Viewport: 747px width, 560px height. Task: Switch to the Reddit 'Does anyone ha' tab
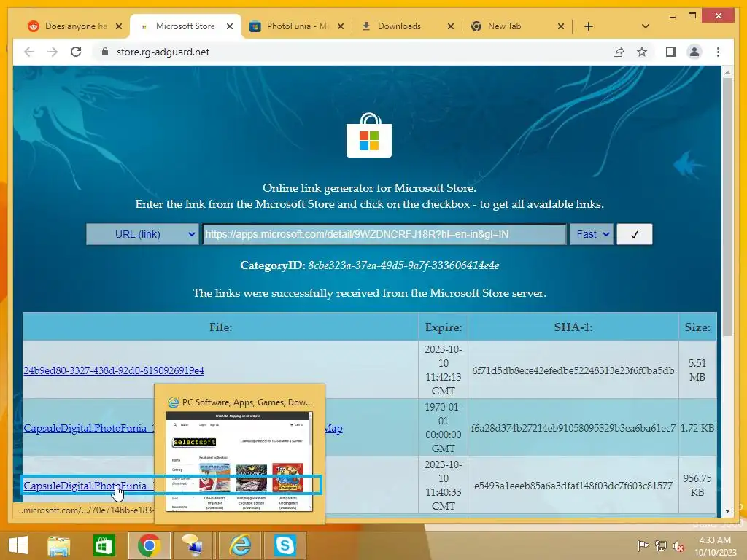(75, 26)
